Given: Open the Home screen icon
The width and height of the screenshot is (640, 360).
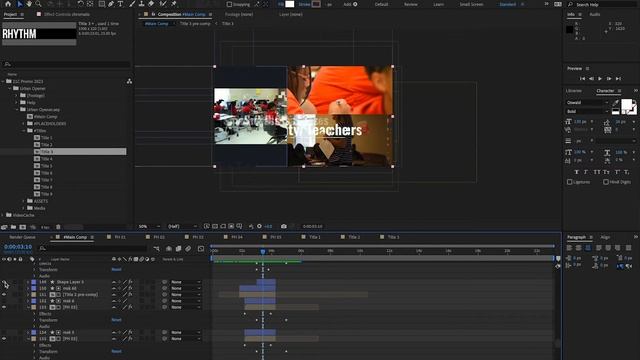Looking at the screenshot, I should [8, 4].
